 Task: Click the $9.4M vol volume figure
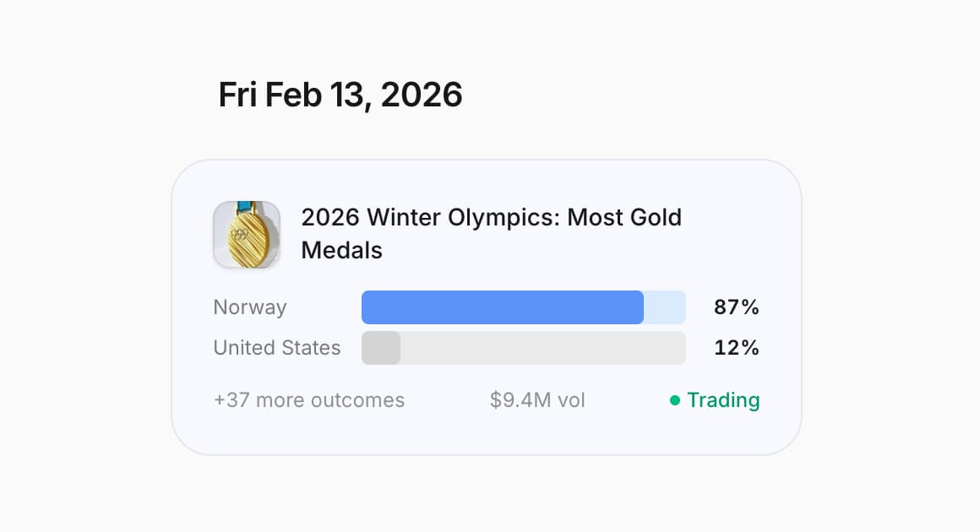tap(537, 400)
